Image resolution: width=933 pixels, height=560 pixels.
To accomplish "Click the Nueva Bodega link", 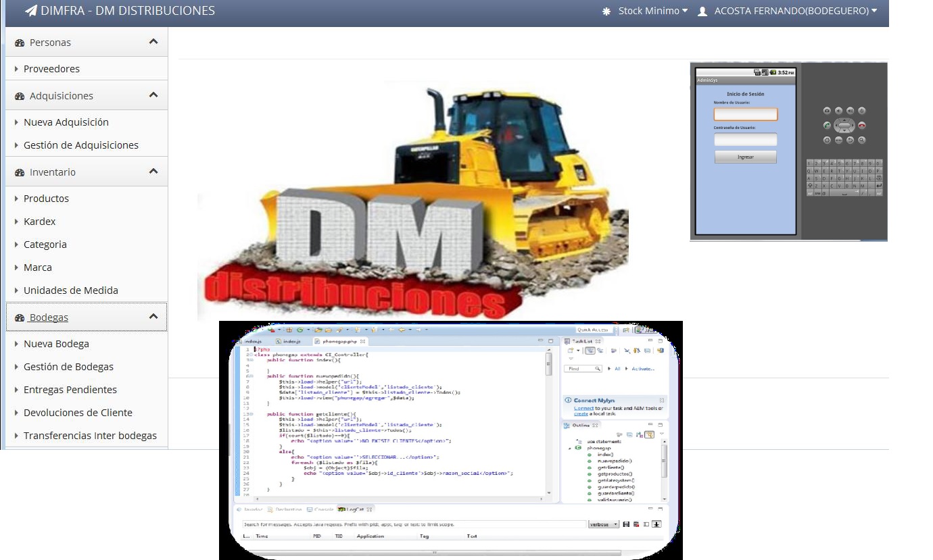I will pos(56,344).
